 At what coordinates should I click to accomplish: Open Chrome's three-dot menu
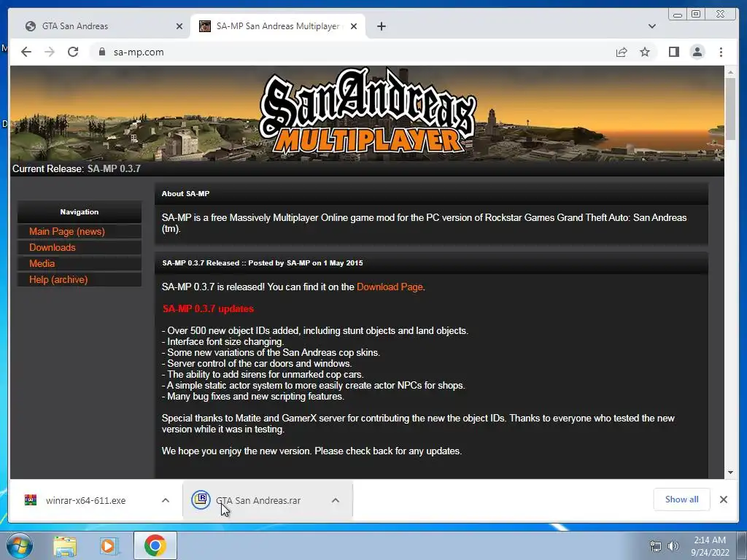721,52
